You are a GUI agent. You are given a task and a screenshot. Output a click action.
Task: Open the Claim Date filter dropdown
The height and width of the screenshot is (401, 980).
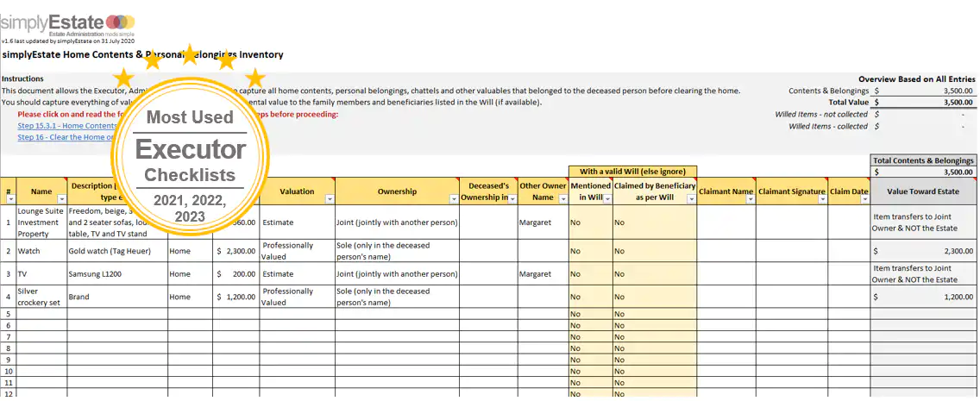point(864,199)
